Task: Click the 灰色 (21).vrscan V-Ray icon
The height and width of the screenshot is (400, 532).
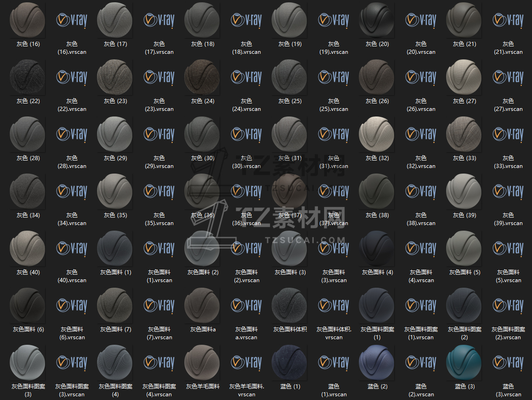Action: (x=508, y=20)
